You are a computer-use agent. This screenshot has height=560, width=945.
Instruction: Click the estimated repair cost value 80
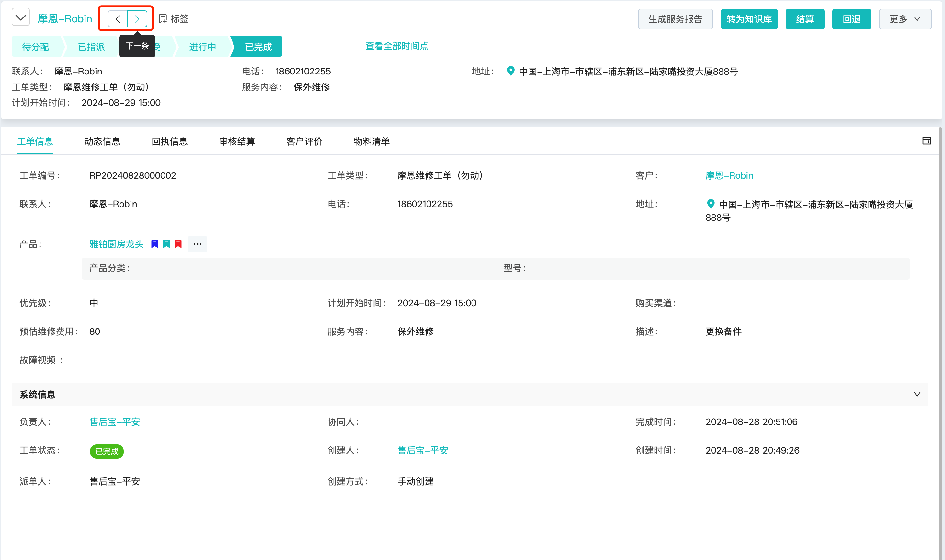95,331
